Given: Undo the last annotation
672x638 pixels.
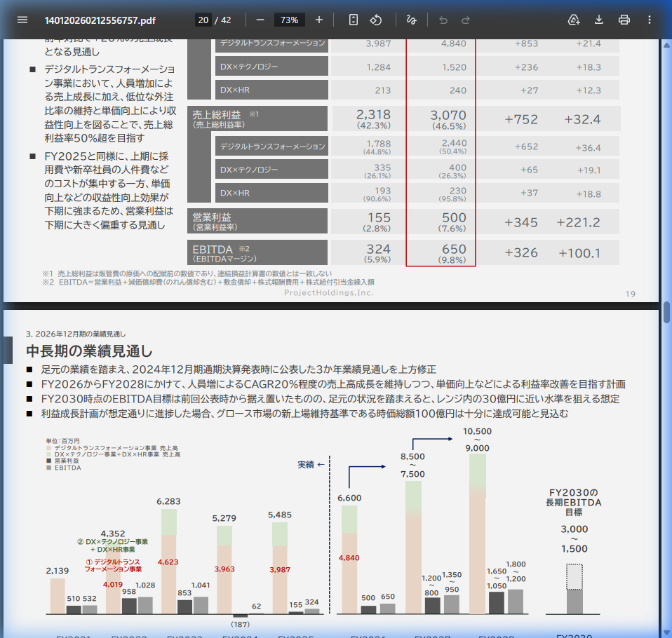Looking at the screenshot, I should (443, 20).
